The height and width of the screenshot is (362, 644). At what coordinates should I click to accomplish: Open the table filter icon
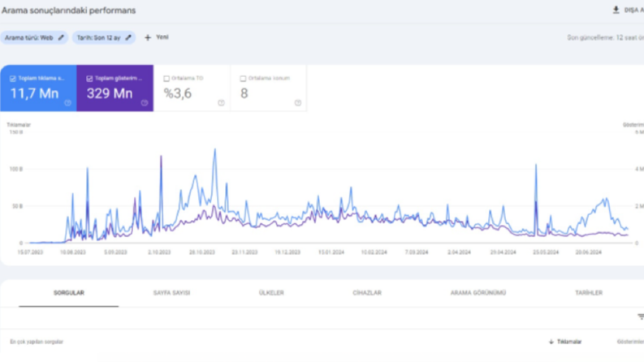point(641,317)
